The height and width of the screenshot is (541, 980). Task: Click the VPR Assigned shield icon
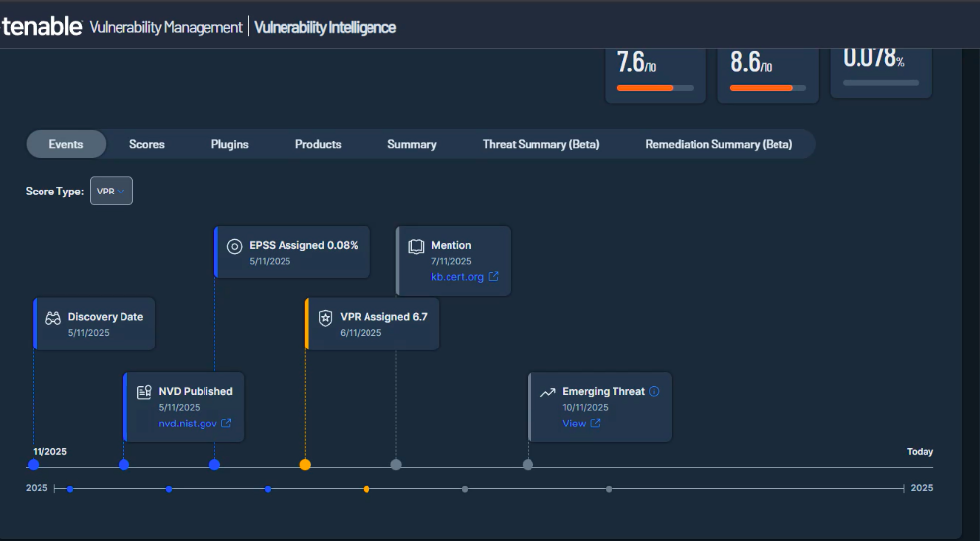point(325,318)
